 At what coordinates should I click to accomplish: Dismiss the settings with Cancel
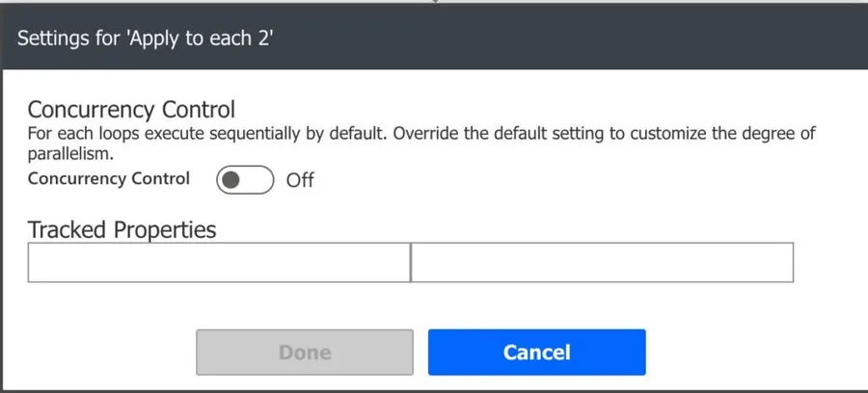[x=536, y=353]
